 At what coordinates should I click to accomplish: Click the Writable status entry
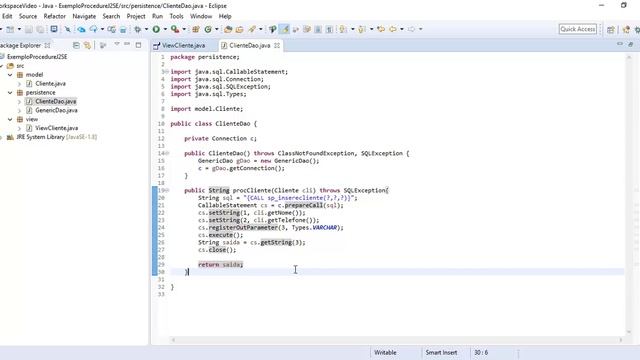(385, 353)
